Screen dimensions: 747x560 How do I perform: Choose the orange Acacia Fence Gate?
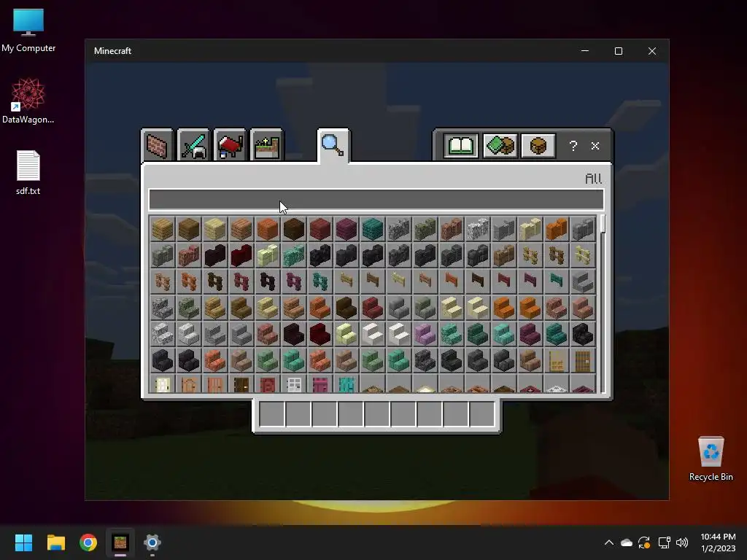pyautogui.click(x=451, y=281)
